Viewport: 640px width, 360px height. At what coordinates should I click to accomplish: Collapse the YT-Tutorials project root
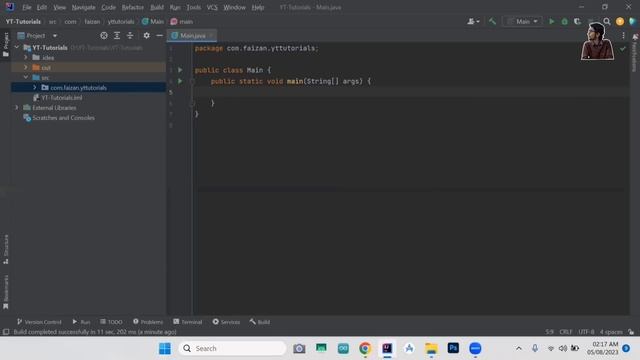click(x=17, y=47)
